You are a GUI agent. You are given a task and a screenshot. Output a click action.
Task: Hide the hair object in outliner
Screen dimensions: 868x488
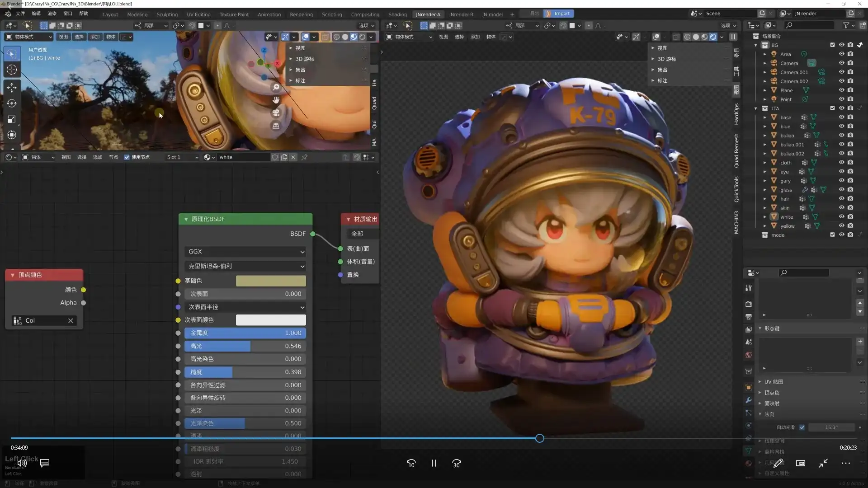tap(841, 198)
